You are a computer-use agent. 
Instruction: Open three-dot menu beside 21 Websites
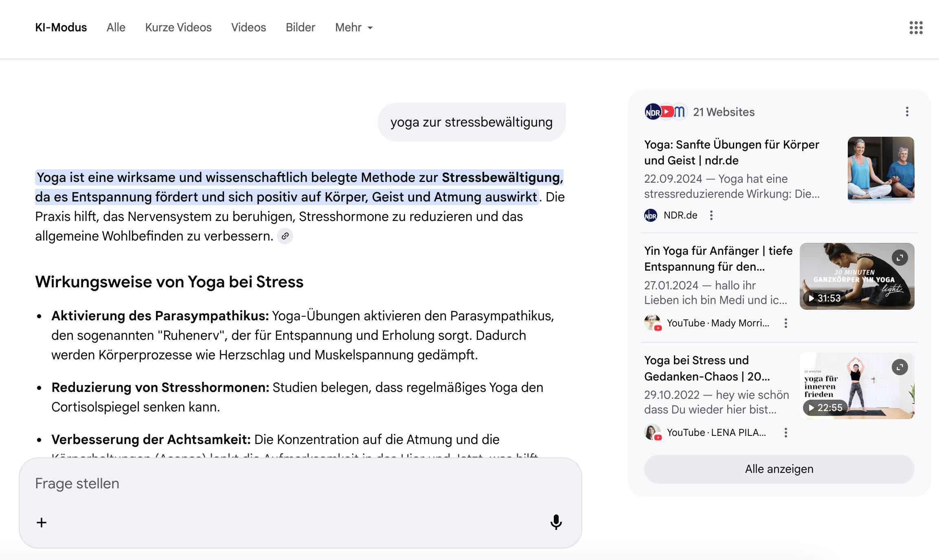pyautogui.click(x=907, y=112)
